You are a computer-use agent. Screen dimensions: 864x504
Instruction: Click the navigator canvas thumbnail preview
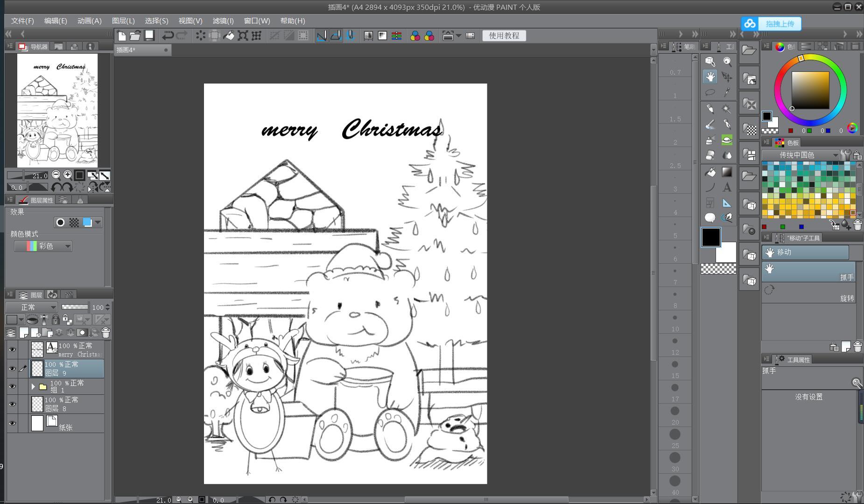point(57,111)
